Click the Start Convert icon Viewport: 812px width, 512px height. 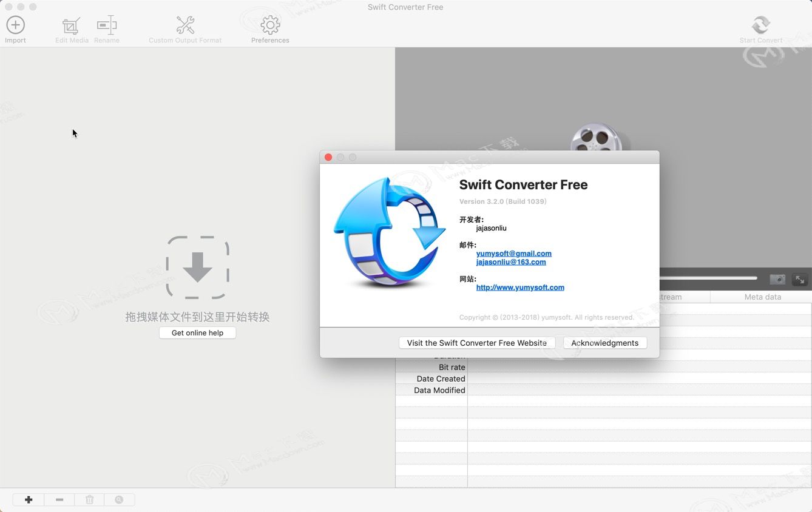[x=761, y=25]
